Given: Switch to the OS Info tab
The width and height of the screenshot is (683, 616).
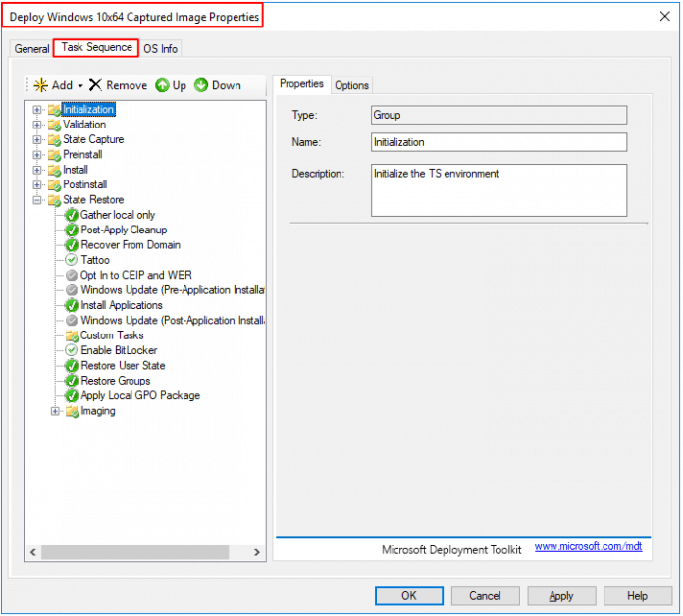Looking at the screenshot, I should [161, 48].
